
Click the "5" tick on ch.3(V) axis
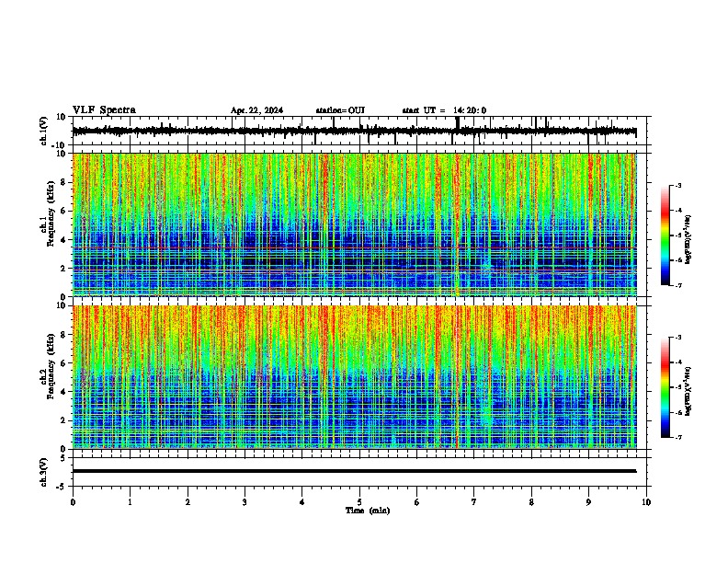(x=63, y=458)
